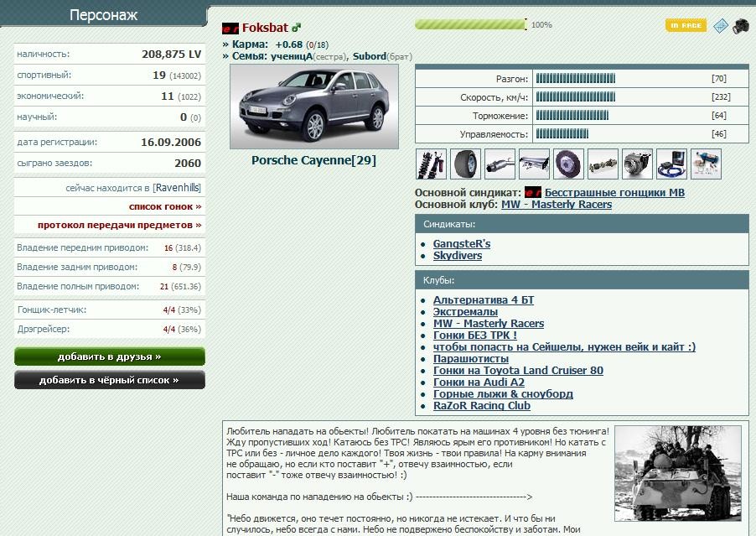Click the IN RACE status badge

(x=686, y=25)
